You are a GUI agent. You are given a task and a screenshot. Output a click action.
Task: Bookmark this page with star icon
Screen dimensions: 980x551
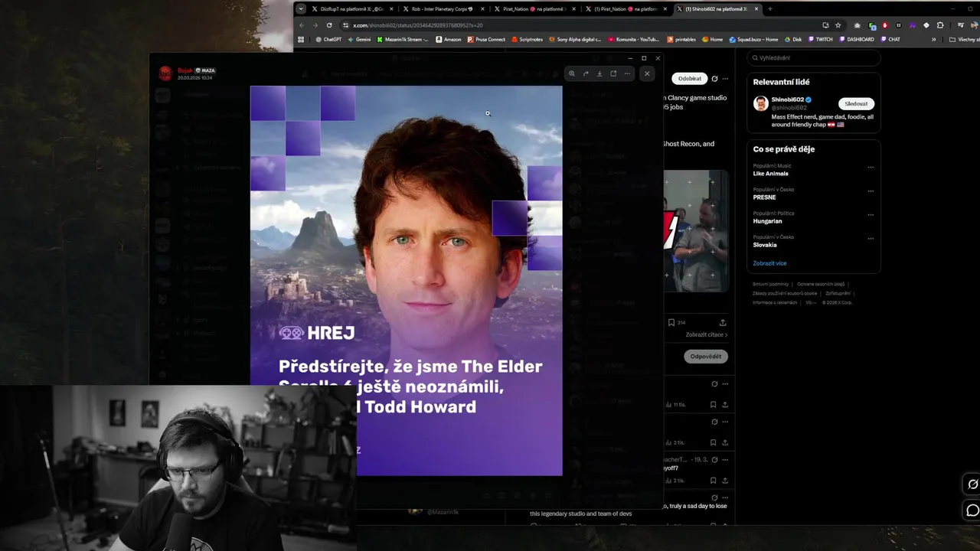click(836, 25)
